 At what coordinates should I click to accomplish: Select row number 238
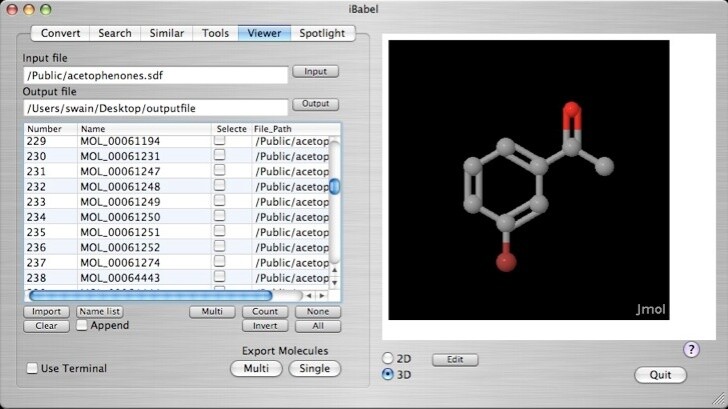176,278
